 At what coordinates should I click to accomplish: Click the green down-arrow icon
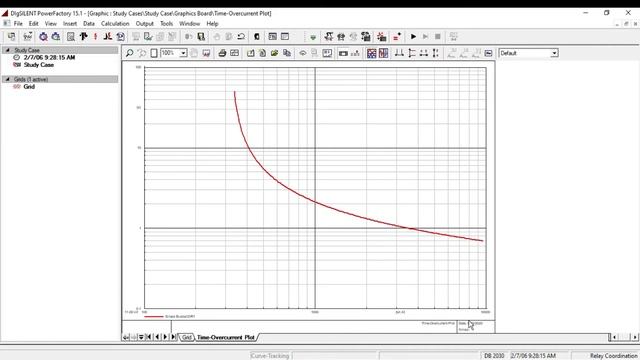(x=313, y=37)
